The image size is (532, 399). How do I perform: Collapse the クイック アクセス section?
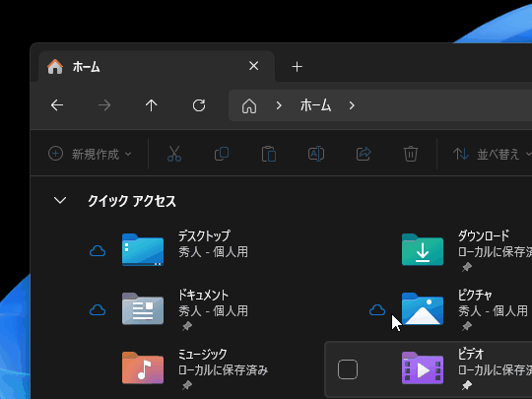pos(60,200)
